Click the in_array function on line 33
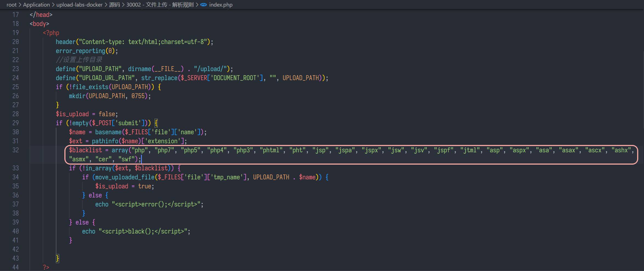 point(98,168)
